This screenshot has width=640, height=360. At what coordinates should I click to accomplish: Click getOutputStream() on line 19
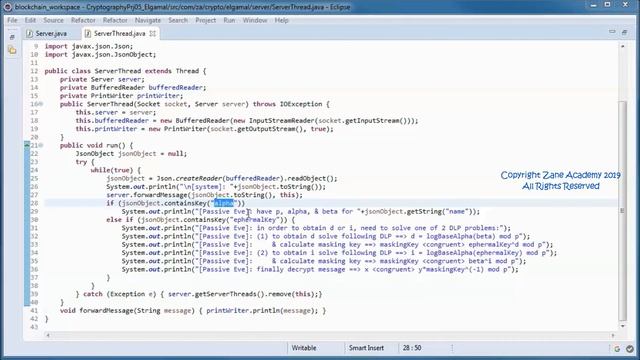pos(270,129)
